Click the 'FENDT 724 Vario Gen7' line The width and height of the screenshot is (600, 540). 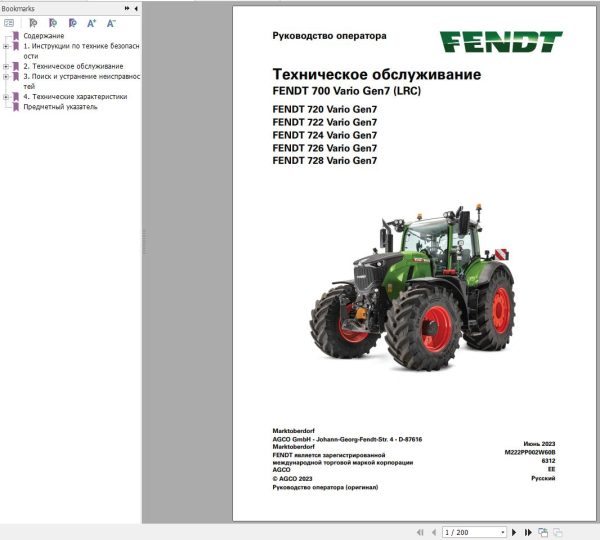coord(325,135)
